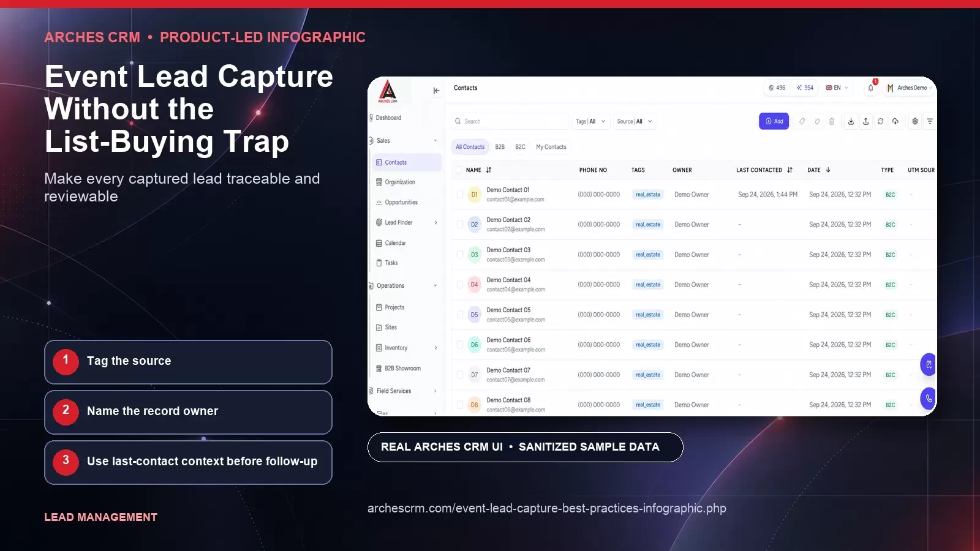Check the box for Demo Contact 04
Screen dimensions: 980x551
click(460, 285)
